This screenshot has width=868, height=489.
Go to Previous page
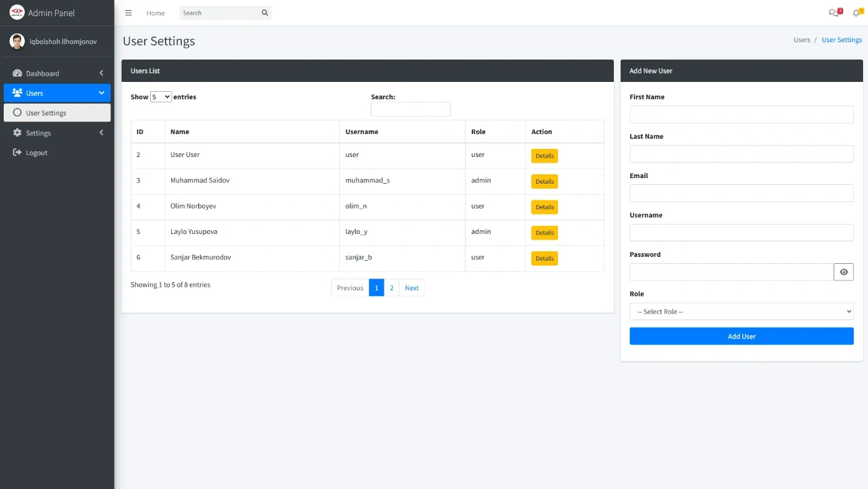pyautogui.click(x=350, y=287)
